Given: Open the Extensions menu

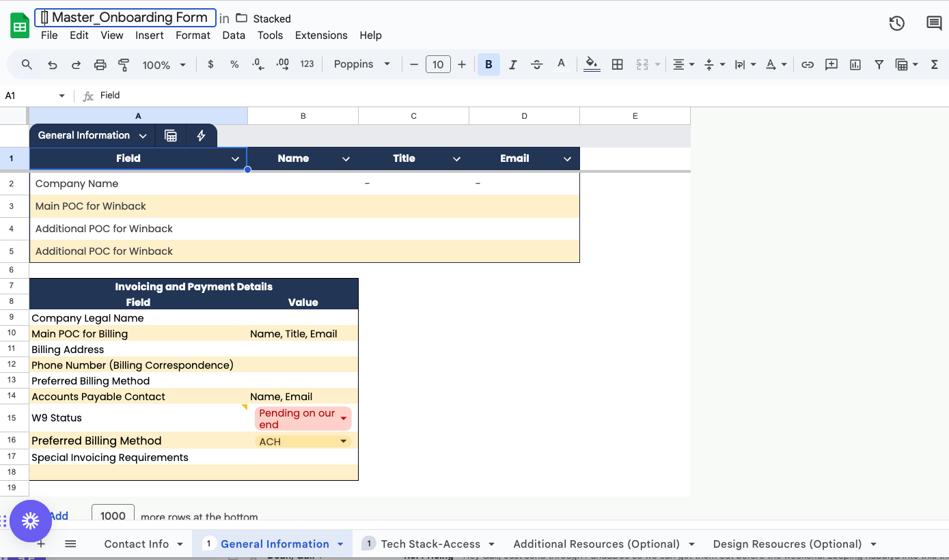Looking at the screenshot, I should pos(321,36).
